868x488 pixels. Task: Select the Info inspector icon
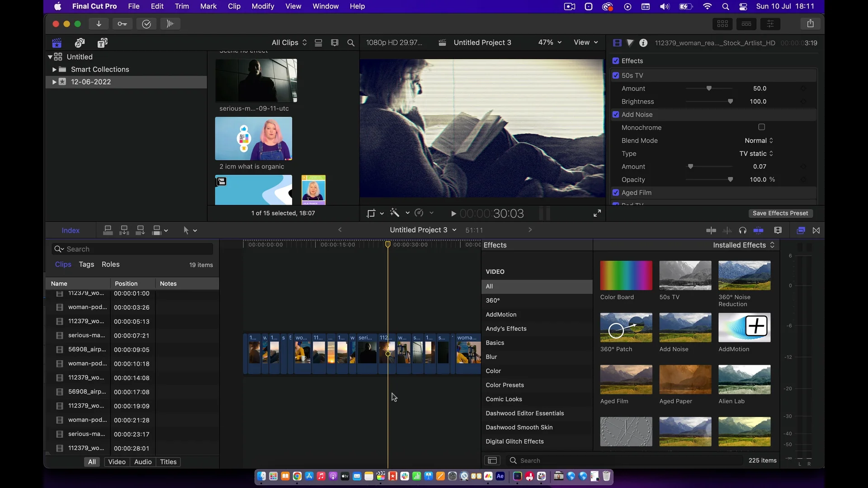tap(643, 43)
